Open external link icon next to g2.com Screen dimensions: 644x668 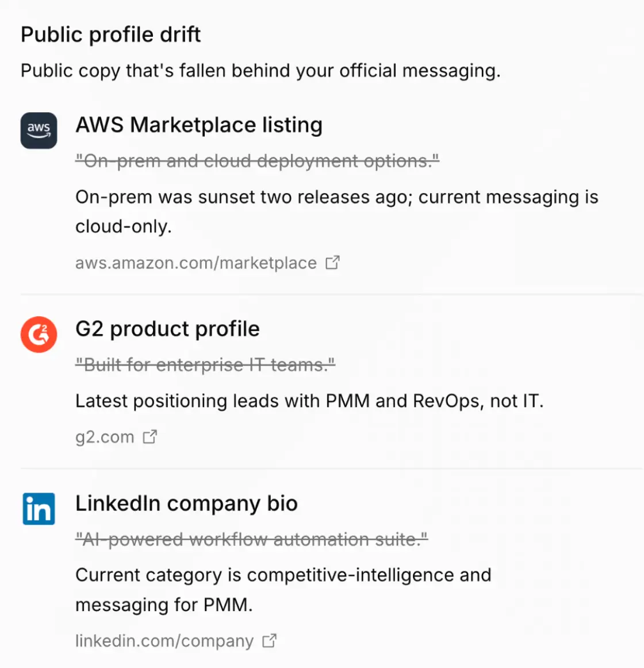coord(150,437)
